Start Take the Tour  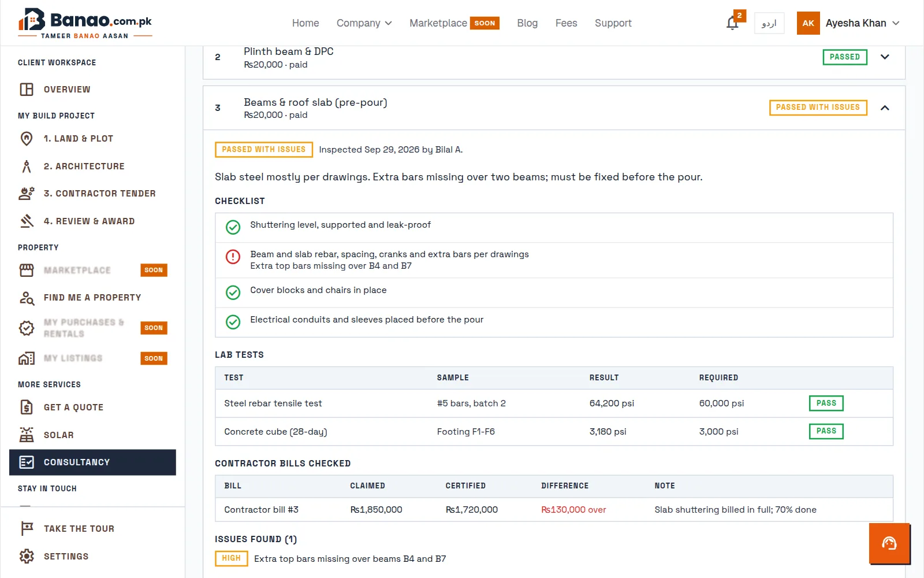(92, 529)
